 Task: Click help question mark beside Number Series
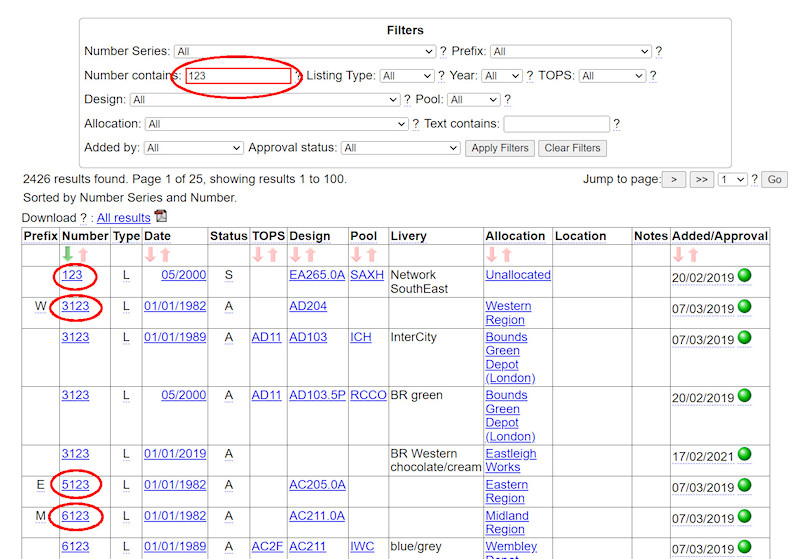point(443,52)
